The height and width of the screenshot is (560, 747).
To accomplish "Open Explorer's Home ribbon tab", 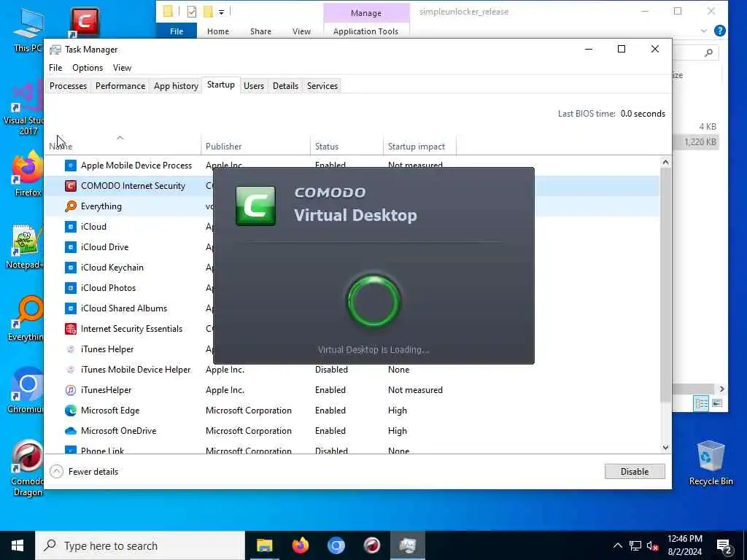I will click(x=217, y=31).
